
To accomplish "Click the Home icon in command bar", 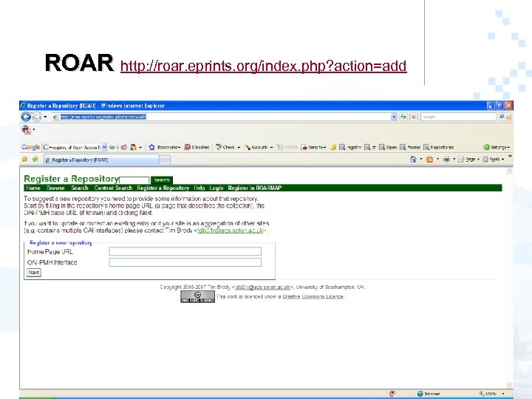I will 413,159.
